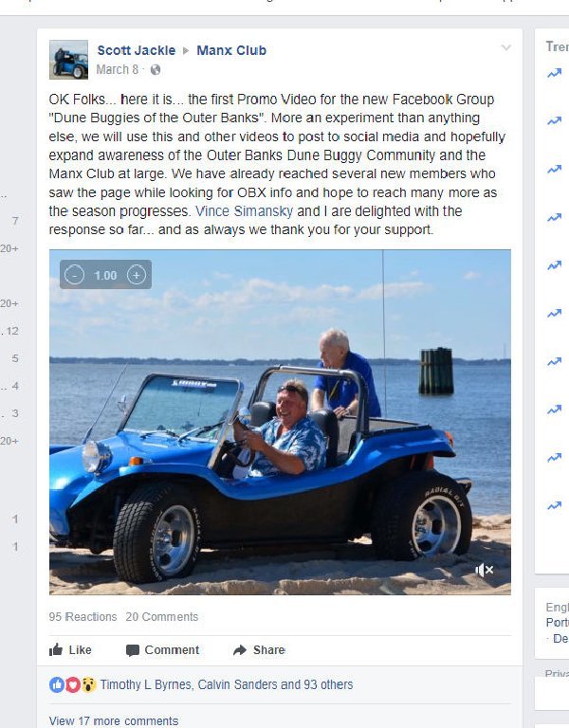Click the Scott Jackle author name link
569x728 pixels.
pyautogui.click(x=137, y=50)
